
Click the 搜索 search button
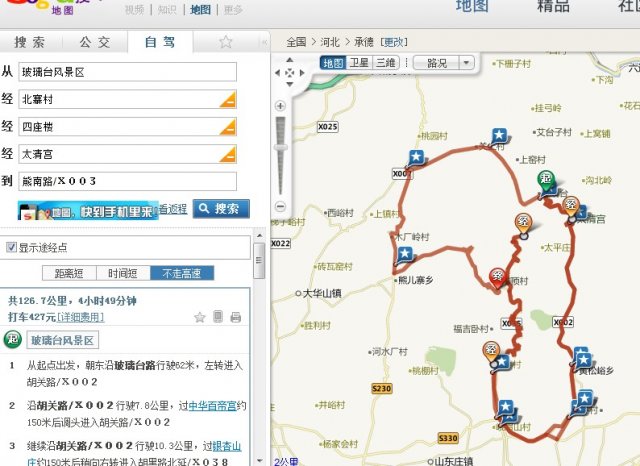[220, 209]
